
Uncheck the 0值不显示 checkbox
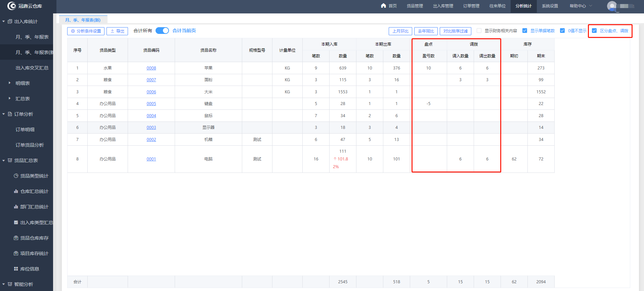coord(562,31)
